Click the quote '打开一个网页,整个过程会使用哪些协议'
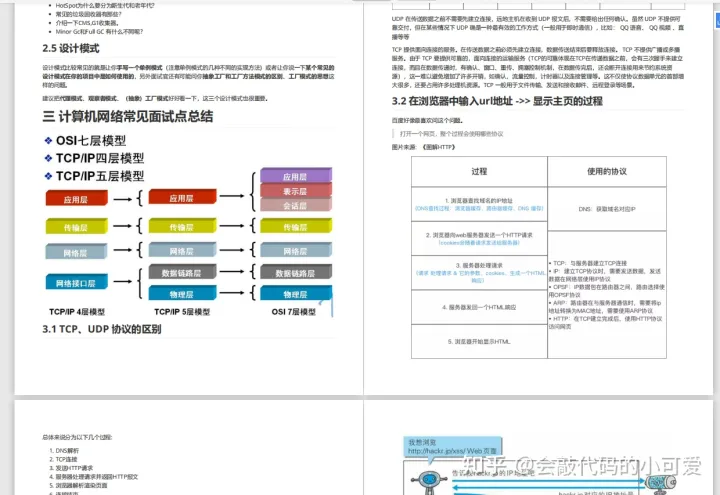720x495 pixels. coord(451,134)
